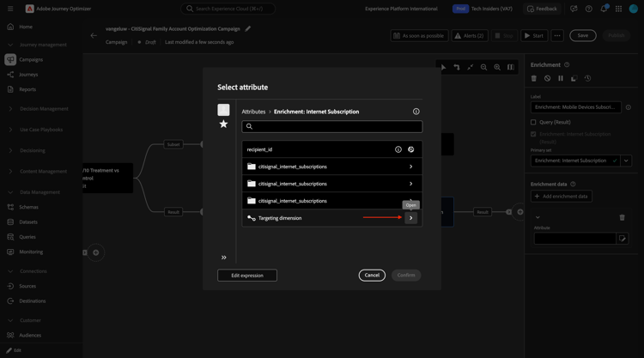Select the recipient_id attribute row
This screenshot has height=358, width=644.
click(x=331, y=149)
